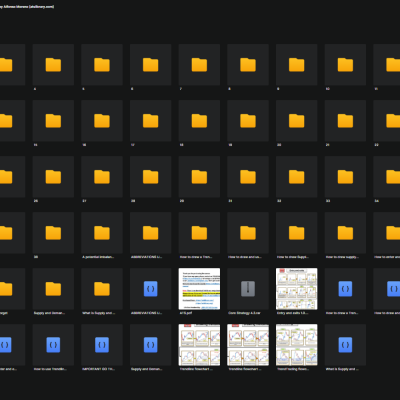Open the 'How to draw a Tren...' blue file

pyautogui.click(x=345, y=289)
